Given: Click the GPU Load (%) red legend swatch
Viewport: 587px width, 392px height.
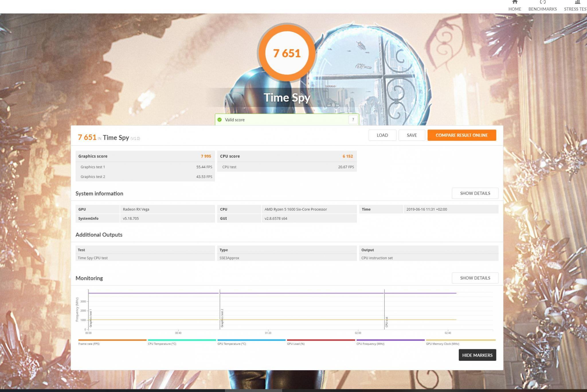Looking at the screenshot, I should click(x=321, y=340).
